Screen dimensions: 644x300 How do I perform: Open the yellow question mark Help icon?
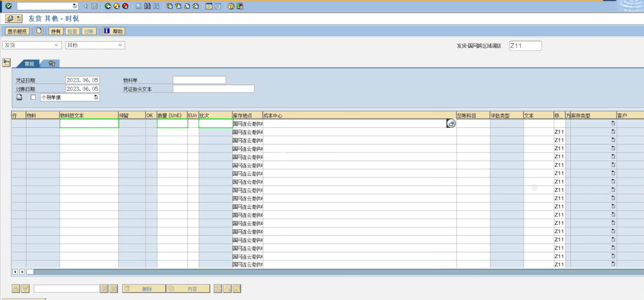[x=231, y=6]
